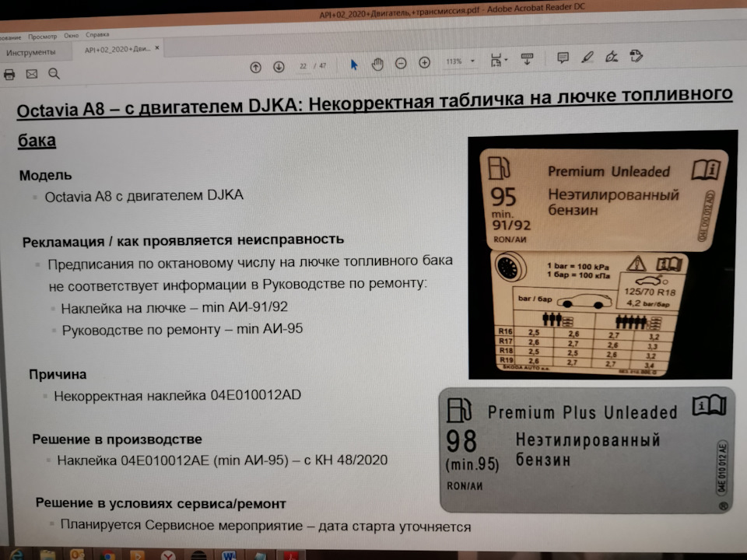This screenshot has width=747, height=560.
Task: Switch to the Инструменты tab
Action: tap(31, 52)
